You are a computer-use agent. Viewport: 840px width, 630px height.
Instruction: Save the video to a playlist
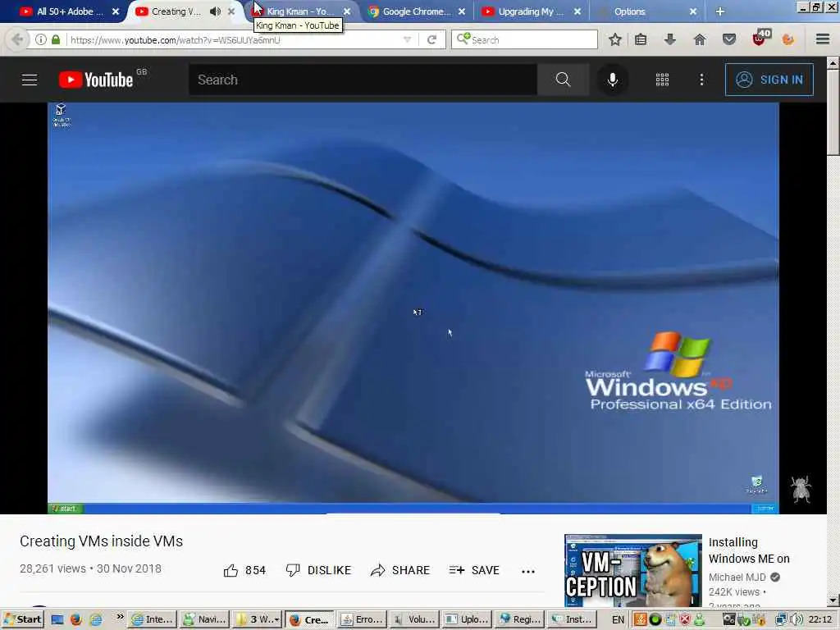[x=474, y=571]
